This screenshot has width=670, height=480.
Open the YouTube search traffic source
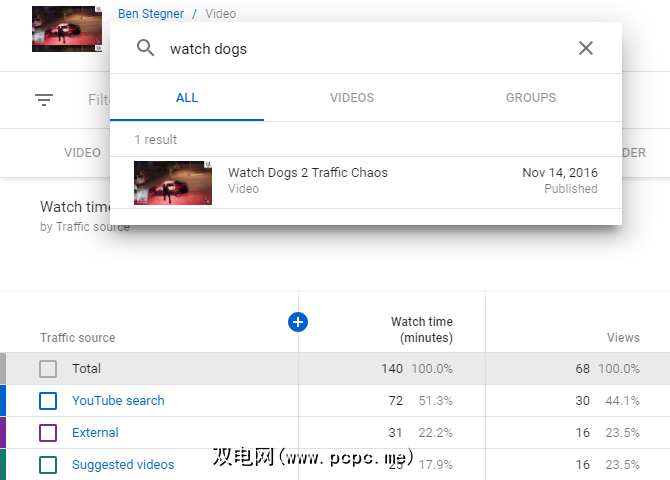pyautogui.click(x=118, y=400)
